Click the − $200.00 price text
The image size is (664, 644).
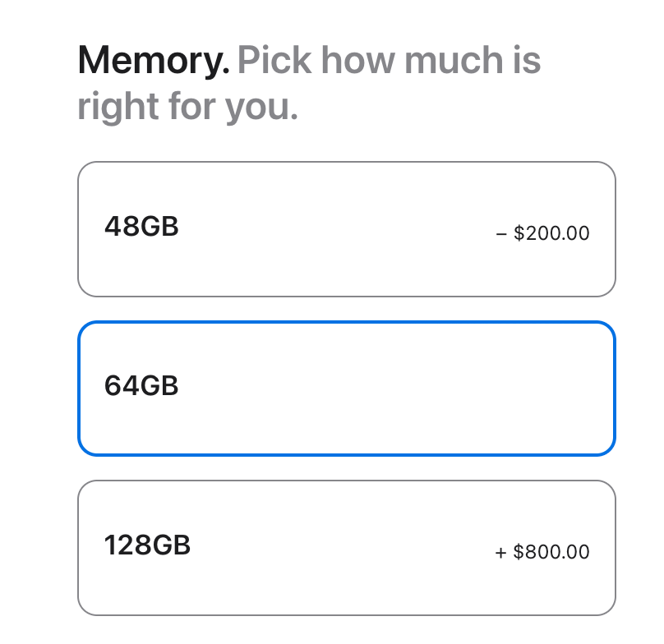point(542,233)
